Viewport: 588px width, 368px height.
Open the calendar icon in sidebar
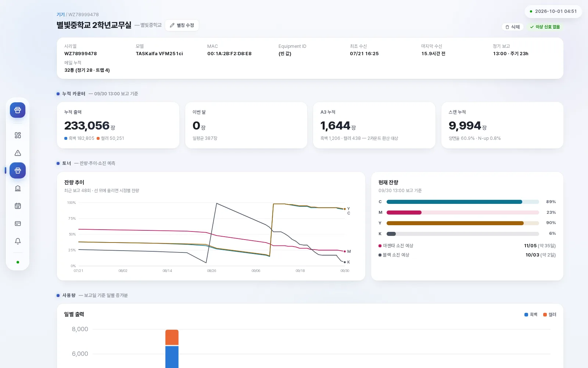18,206
